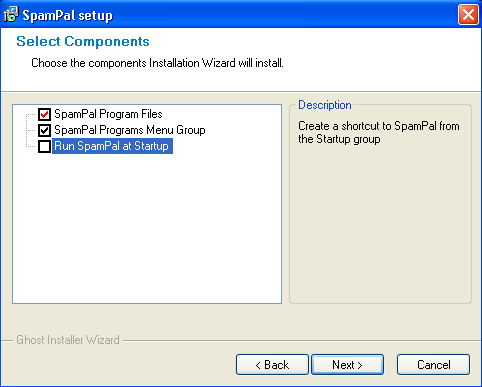Close the SpamPal setup window
Screen dimensions: 482x387
click(468, 15)
